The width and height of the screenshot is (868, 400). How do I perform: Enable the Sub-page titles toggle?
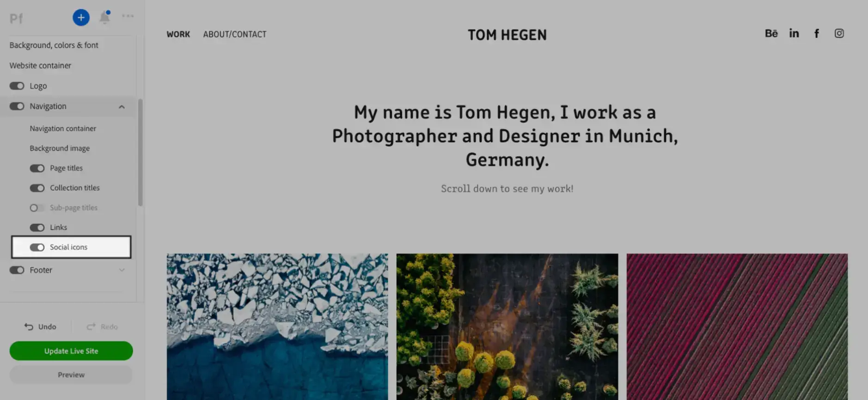tap(37, 208)
